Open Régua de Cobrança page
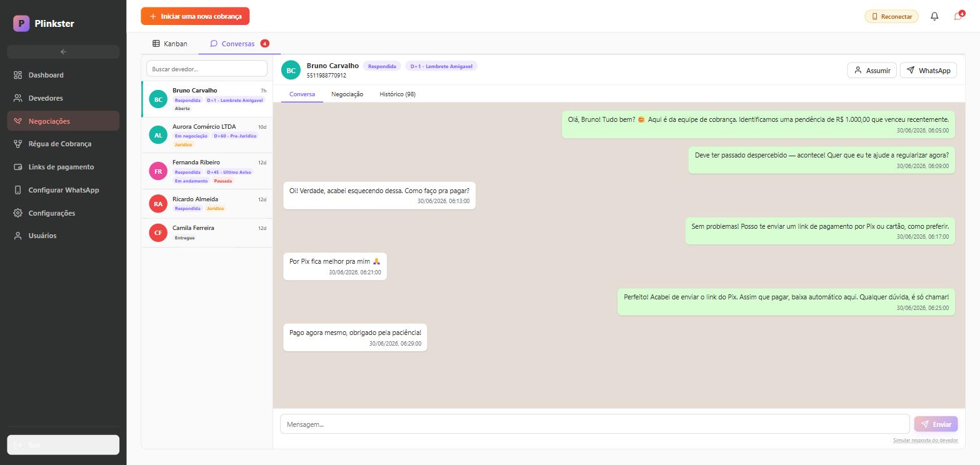Viewport: 980px width, 465px height. tap(63, 144)
